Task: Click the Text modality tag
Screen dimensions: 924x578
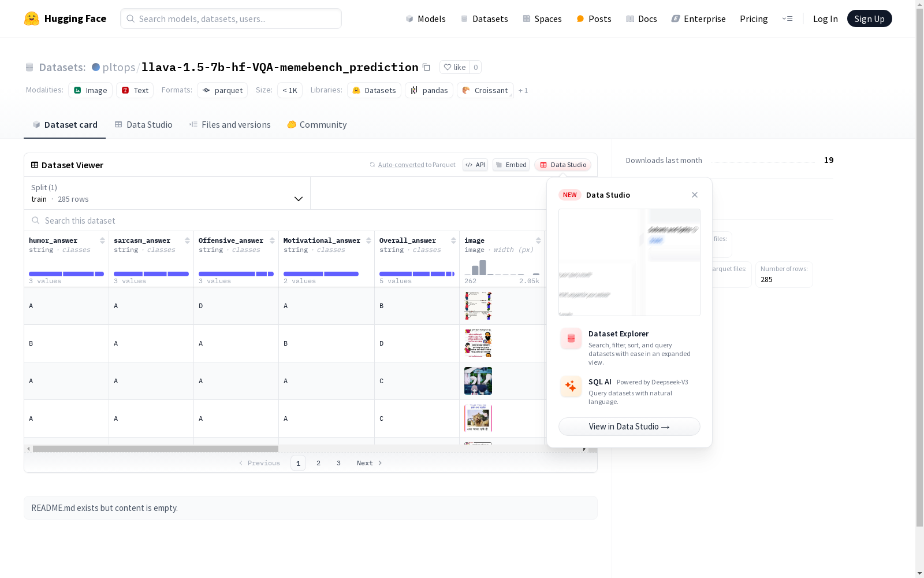Action: 135,90
